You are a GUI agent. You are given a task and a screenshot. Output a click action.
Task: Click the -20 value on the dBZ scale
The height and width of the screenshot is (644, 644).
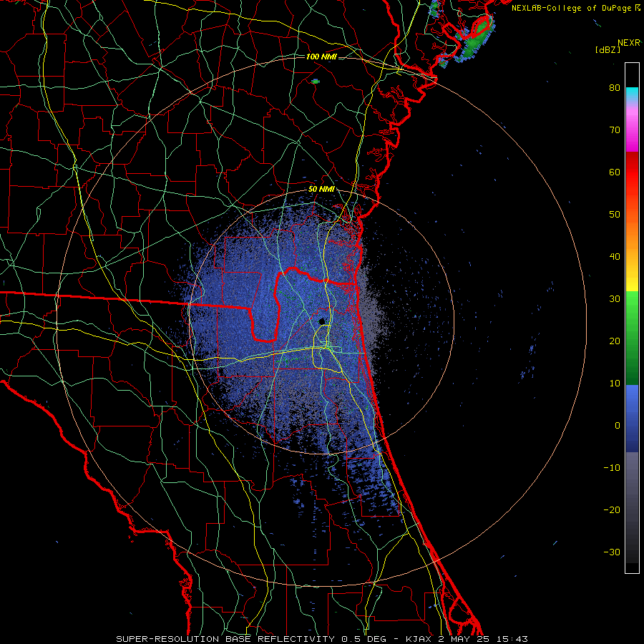click(x=612, y=509)
